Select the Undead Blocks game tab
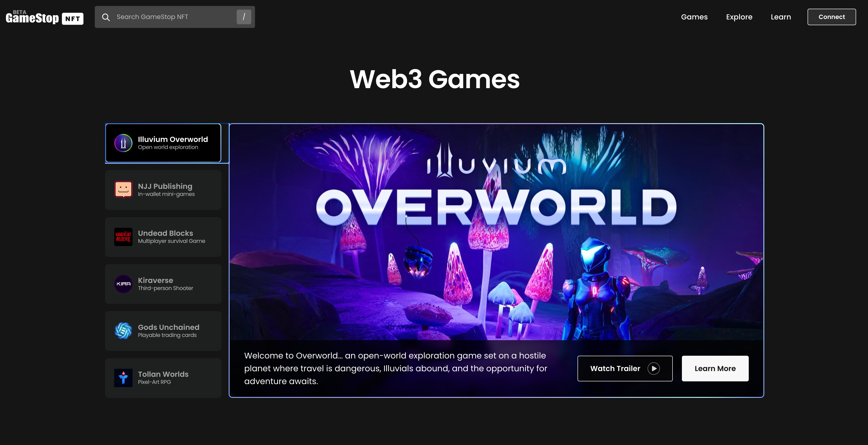This screenshot has width=868, height=445. point(163,237)
